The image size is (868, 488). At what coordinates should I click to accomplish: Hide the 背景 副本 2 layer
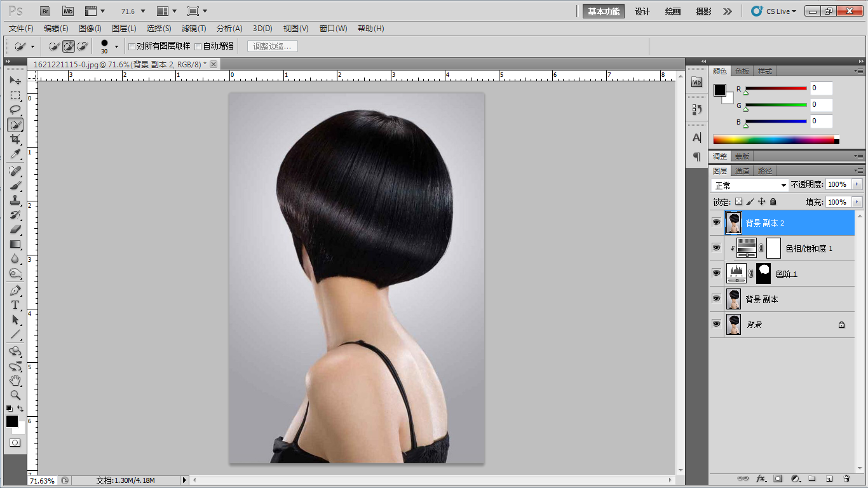pyautogui.click(x=716, y=223)
